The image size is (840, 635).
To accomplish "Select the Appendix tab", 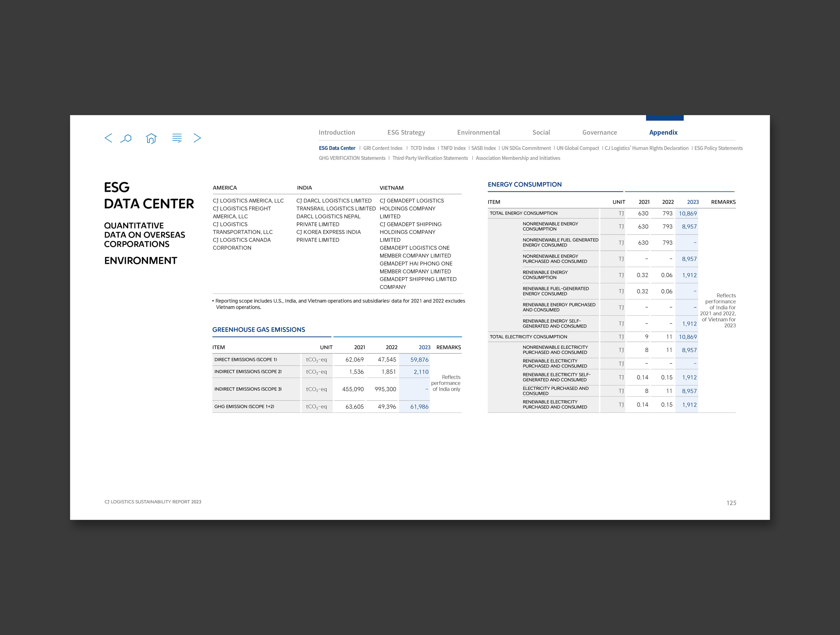I will click(x=663, y=133).
